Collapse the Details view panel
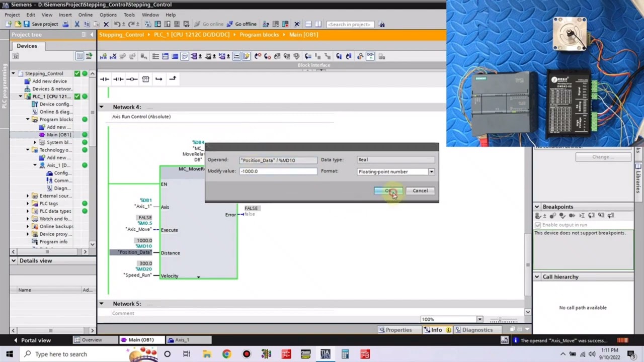This screenshot has height=362, width=644. 14,260
